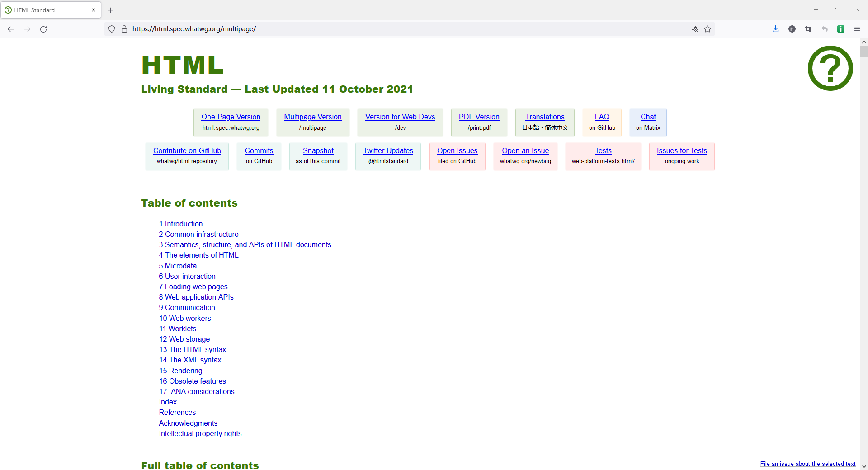Click the crop screenshot extension icon
The image size is (868, 470).
coord(808,29)
